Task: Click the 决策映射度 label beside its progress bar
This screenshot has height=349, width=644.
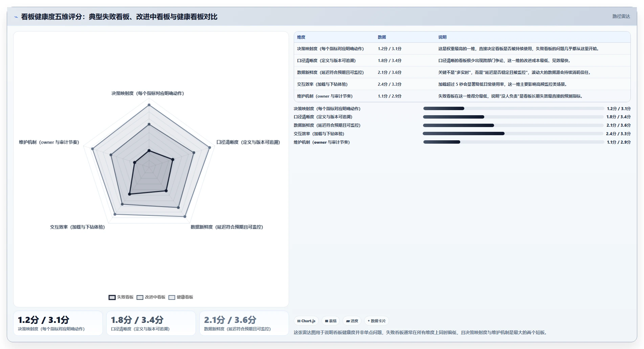Action: (327, 109)
